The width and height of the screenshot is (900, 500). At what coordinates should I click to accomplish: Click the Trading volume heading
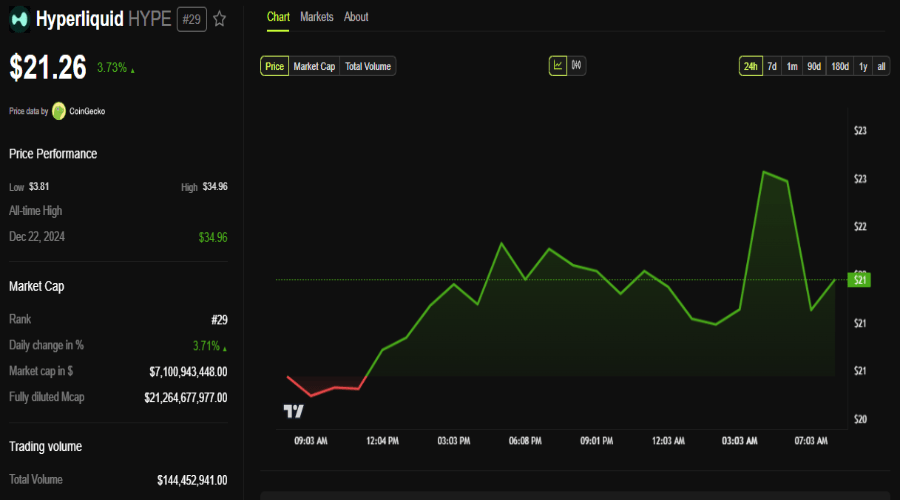(45, 446)
